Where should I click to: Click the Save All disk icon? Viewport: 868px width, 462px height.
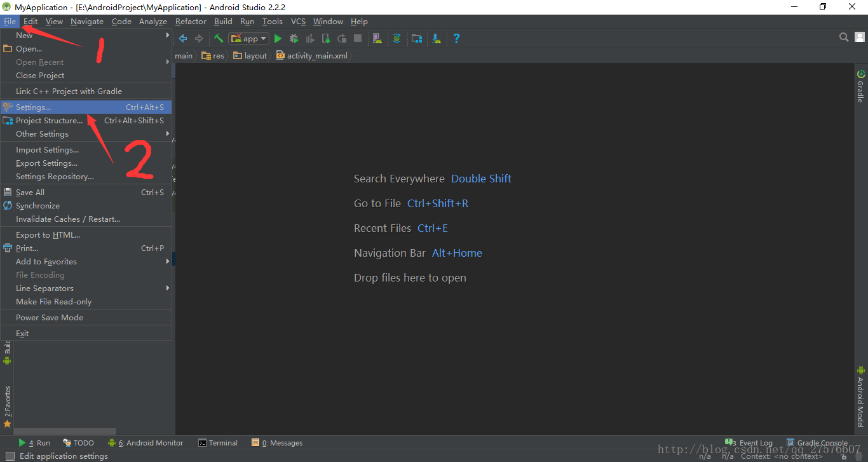[8, 192]
